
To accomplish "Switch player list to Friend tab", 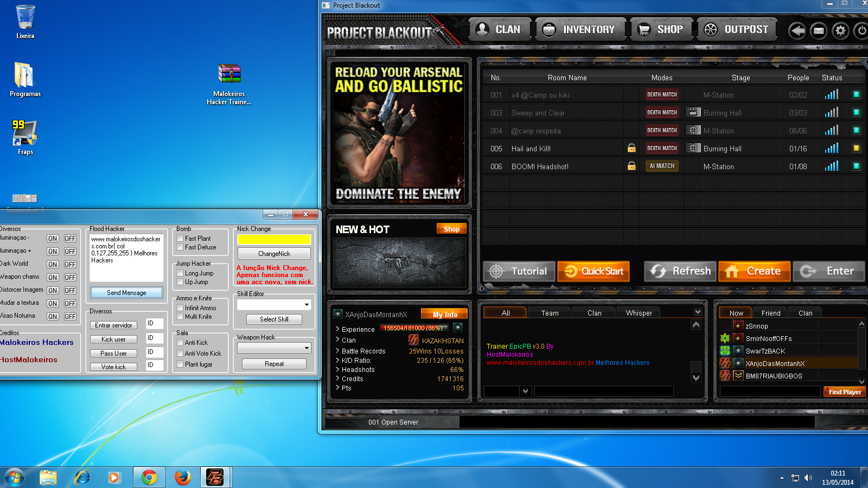I will pyautogui.click(x=771, y=313).
